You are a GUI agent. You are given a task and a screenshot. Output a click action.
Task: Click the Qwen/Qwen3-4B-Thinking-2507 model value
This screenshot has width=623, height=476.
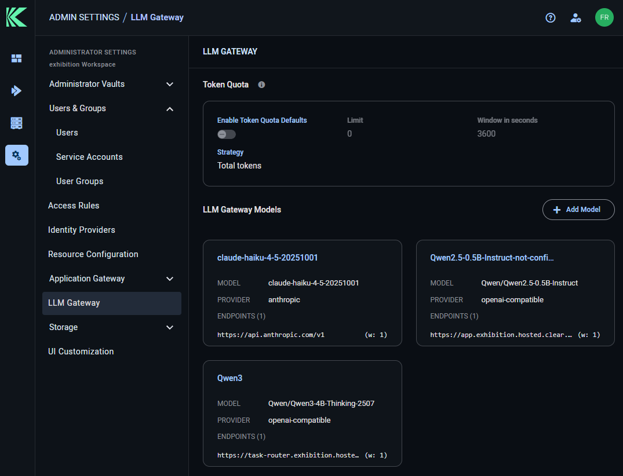click(321, 403)
